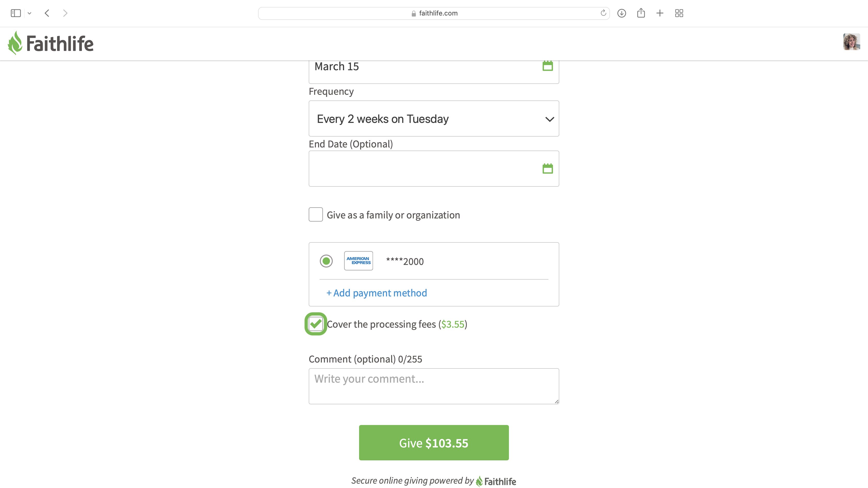Viewport: 868px width, 488px height.
Task: Click the American Express card logo
Action: coord(358,261)
